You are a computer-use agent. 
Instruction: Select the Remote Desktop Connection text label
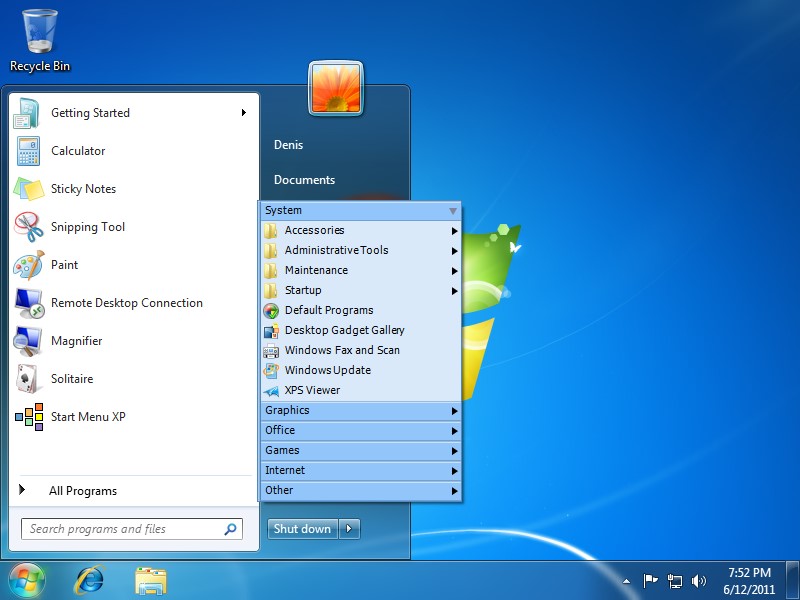127,303
